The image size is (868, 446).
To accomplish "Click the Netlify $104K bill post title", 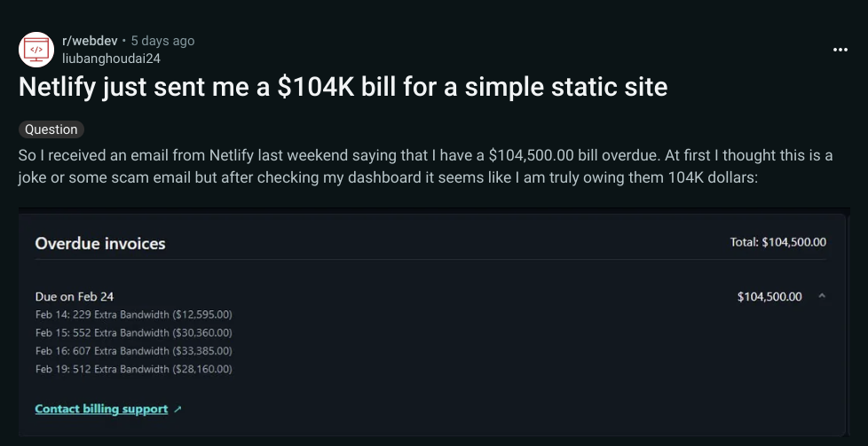I will [x=343, y=89].
